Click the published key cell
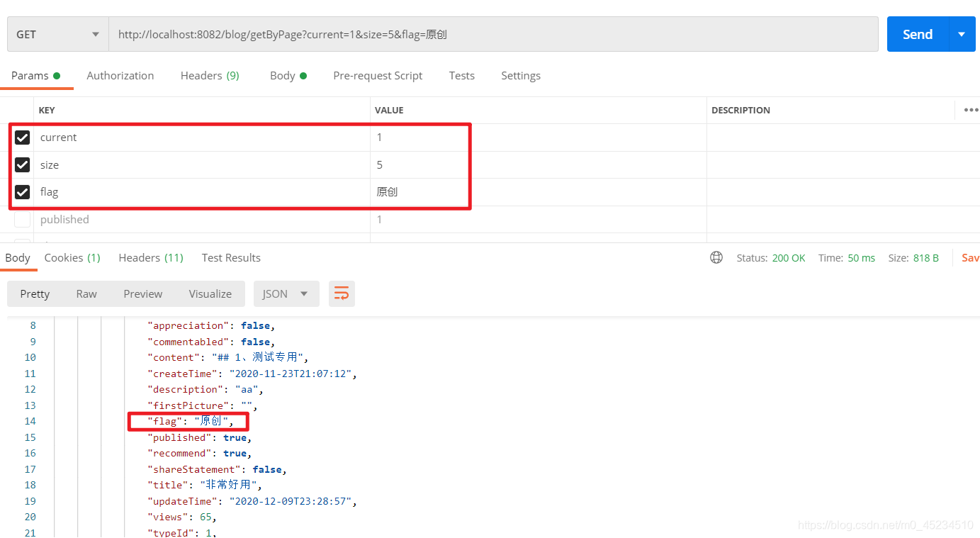Image resolution: width=980 pixels, height=538 pixels. click(x=202, y=220)
